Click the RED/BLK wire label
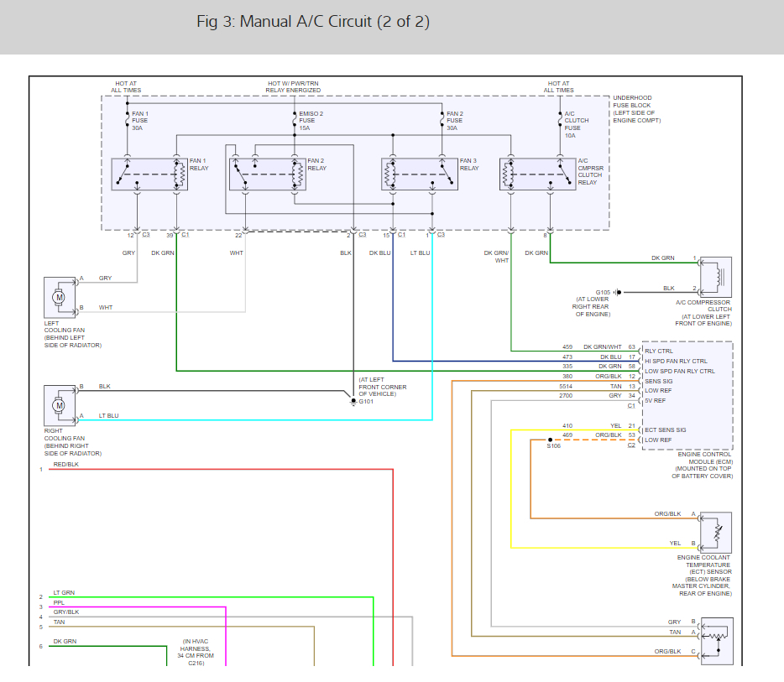Screen dimensions: 784x682 click(x=66, y=464)
